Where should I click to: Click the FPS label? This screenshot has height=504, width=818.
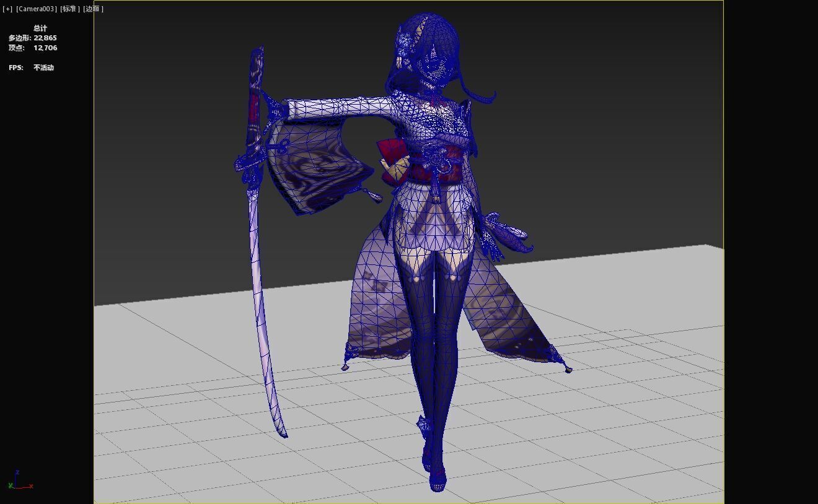(16, 67)
